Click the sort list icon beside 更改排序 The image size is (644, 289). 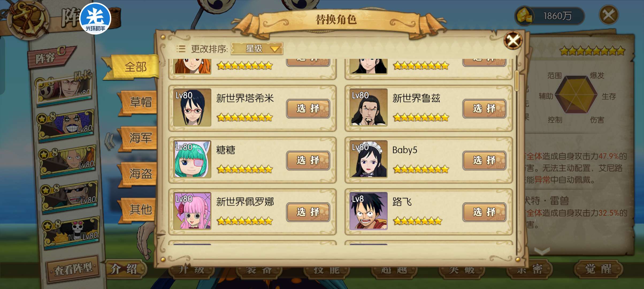tap(181, 49)
